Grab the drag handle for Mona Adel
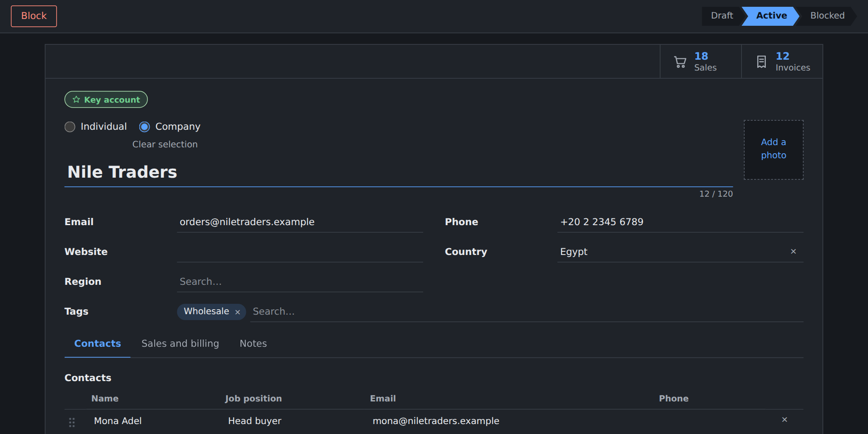This screenshot has height=434, width=868. (x=72, y=422)
